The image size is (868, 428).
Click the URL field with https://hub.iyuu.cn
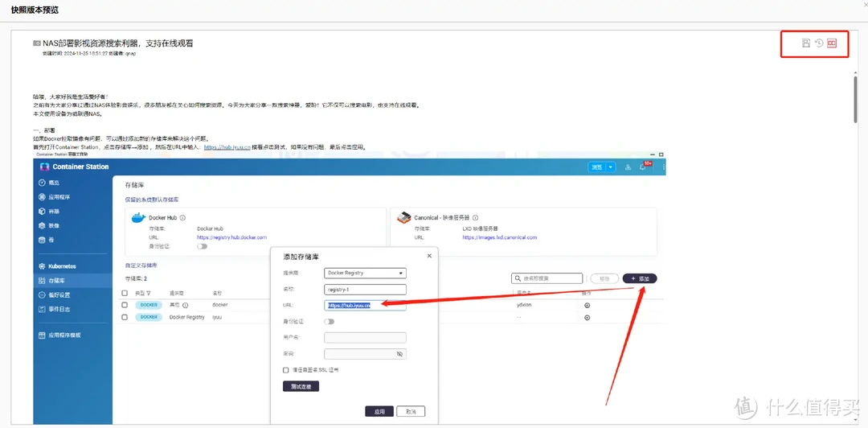pyautogui.click(x=365, y=305)
